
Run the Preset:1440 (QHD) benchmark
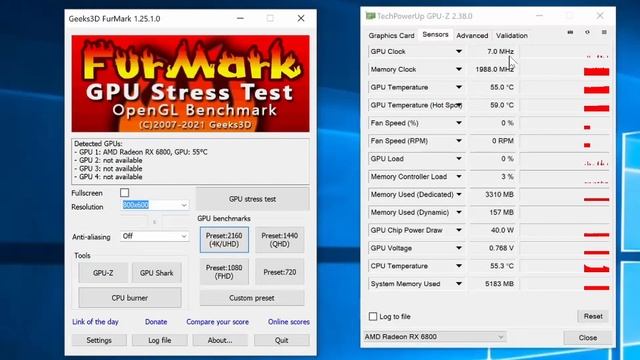(x=280, y=240)
